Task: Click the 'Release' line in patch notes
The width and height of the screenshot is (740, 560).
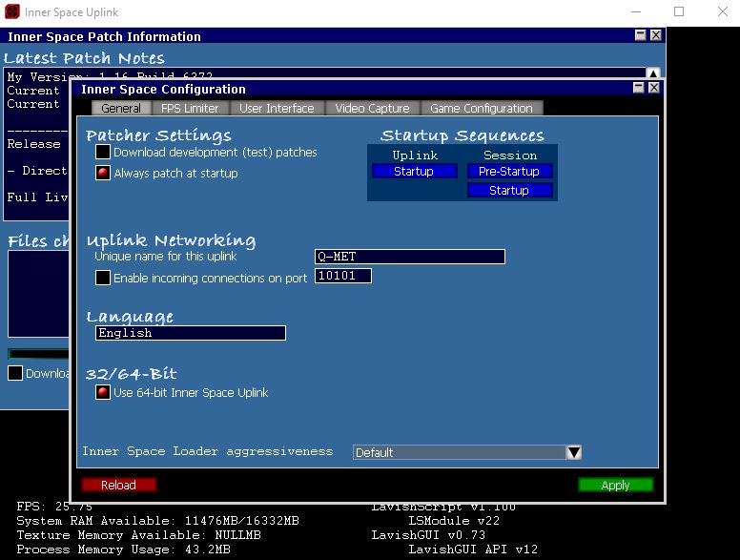Action: [x=34, y=143]
